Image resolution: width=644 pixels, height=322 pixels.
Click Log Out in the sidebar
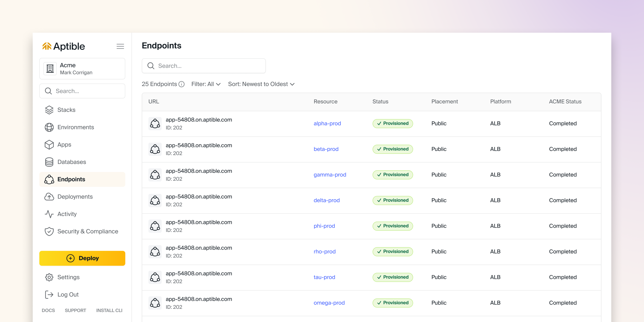(x=68, y=294)
